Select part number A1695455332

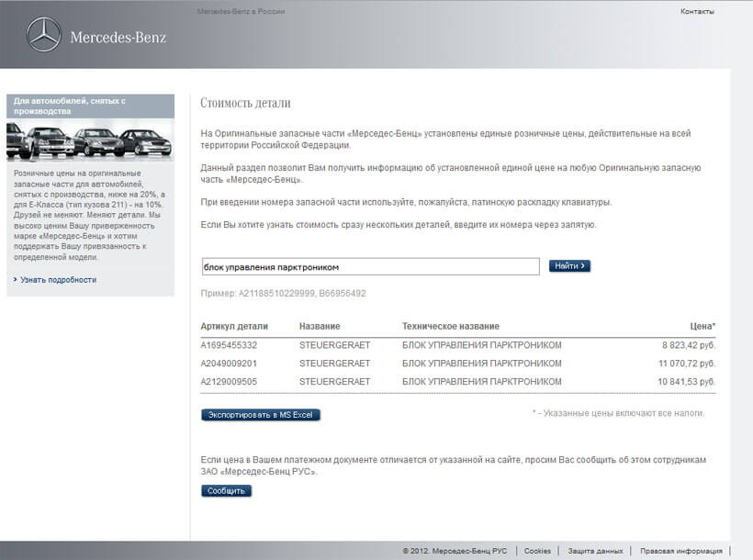pos(229,345)
